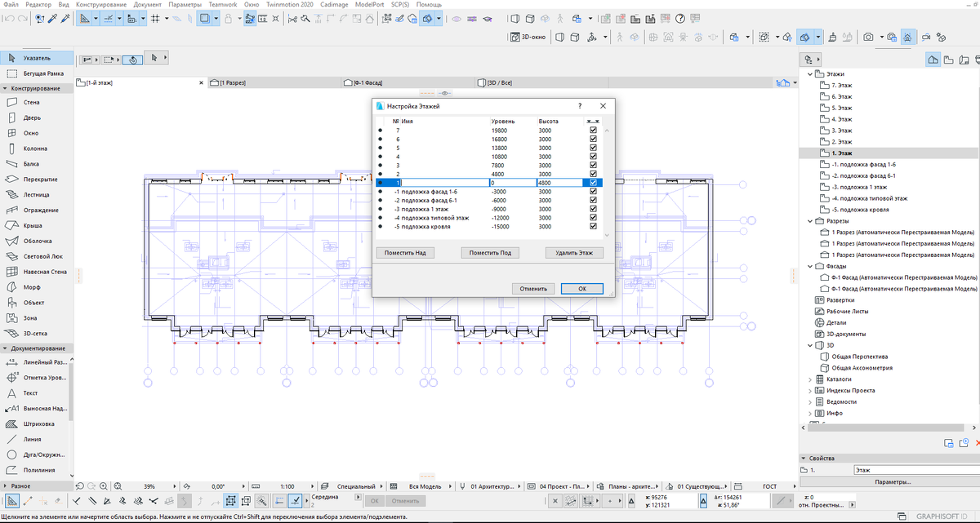Toggle checkbox of -5 подложка кровля
The width and height of the screenshot is (980, 523).
(x=593, y=226)
